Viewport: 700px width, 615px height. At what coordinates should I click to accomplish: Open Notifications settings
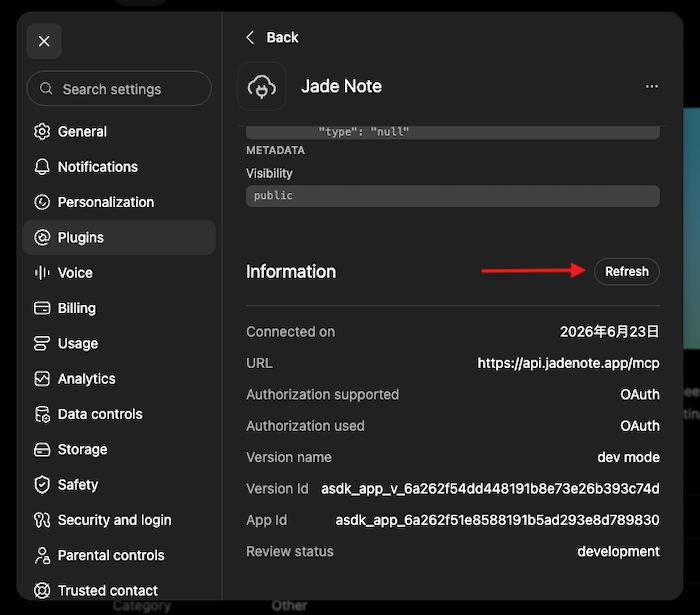119,167
